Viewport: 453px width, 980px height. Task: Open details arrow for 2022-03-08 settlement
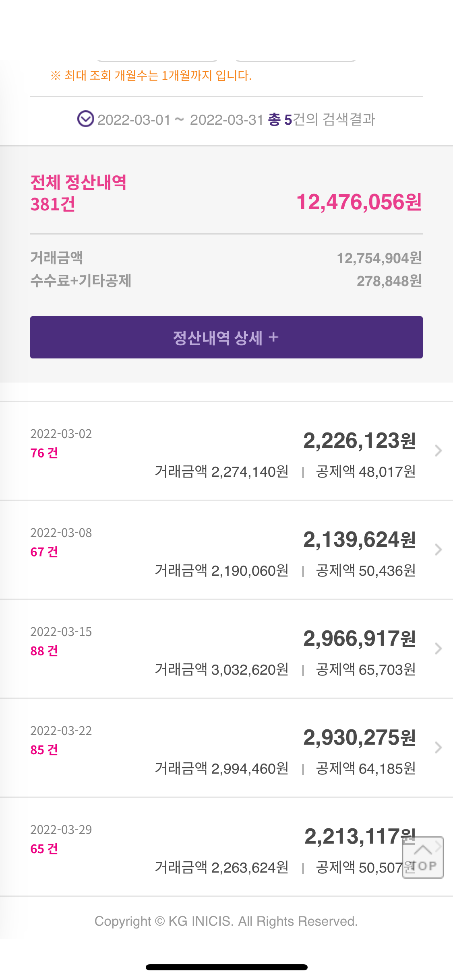pyautogui.click(x=438, y=550)
